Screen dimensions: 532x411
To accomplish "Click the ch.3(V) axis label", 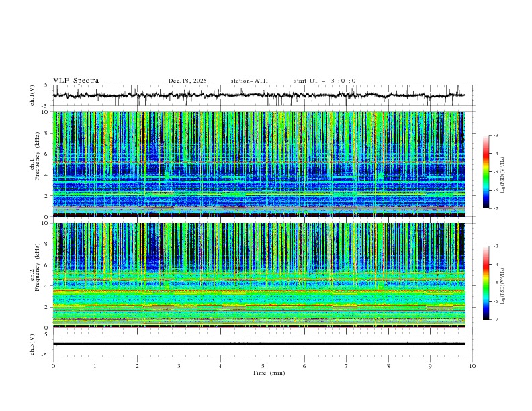I will coord(32,344).
